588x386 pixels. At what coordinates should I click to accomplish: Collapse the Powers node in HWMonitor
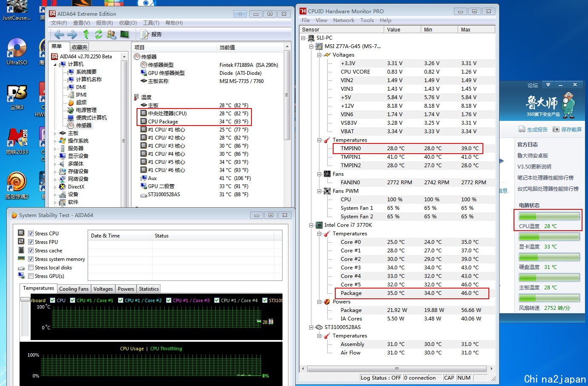pos(319,302)
